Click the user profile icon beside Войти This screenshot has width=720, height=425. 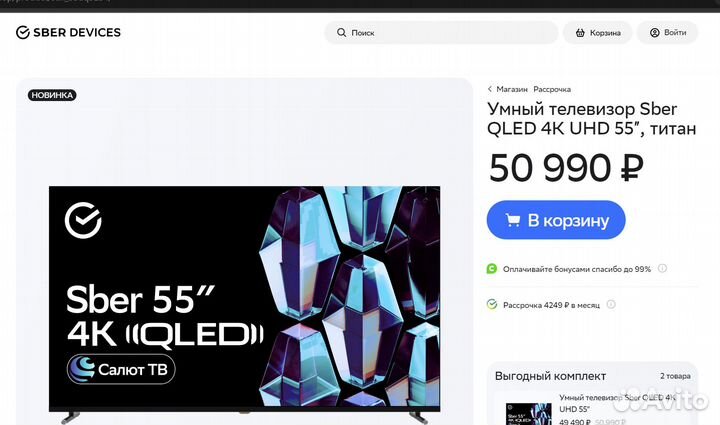tap(655, 33)
